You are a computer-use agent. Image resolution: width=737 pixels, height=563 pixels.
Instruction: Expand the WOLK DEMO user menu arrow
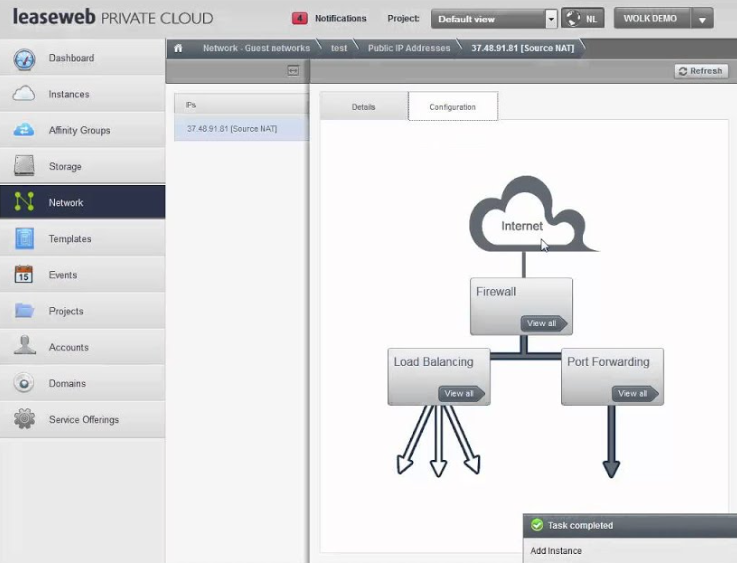702,19
